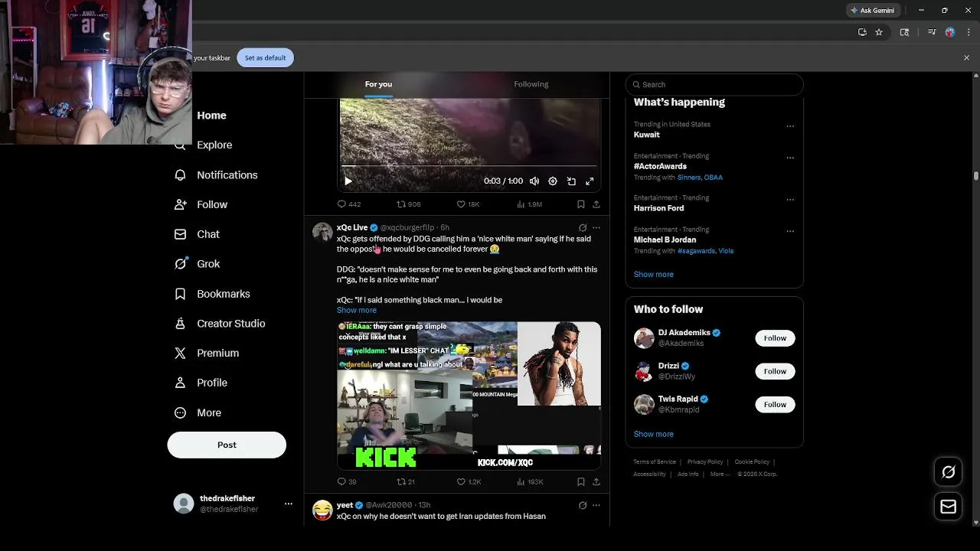Screen dimensions: 980x551
Task: Open xQc Live profile avatar
Action: tap(322, 232)
